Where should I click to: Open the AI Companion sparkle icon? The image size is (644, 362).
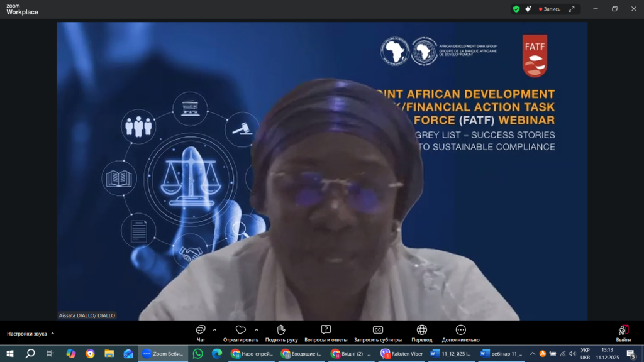point(528,9)
